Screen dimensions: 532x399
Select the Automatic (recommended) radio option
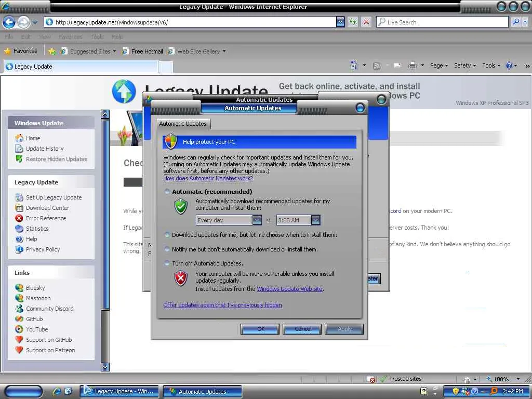(167, 192)
